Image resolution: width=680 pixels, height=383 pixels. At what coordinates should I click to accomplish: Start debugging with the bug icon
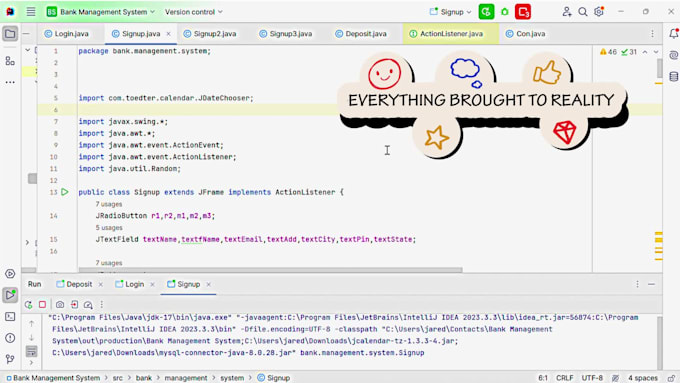pyautogui.click(x=505, y=12)
